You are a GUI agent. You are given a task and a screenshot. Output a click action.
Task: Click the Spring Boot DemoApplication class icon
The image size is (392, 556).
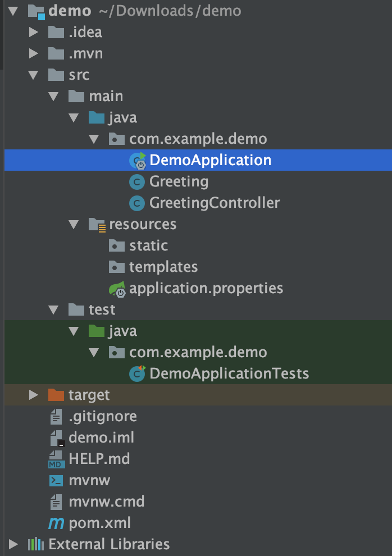[x=138, y=160]
